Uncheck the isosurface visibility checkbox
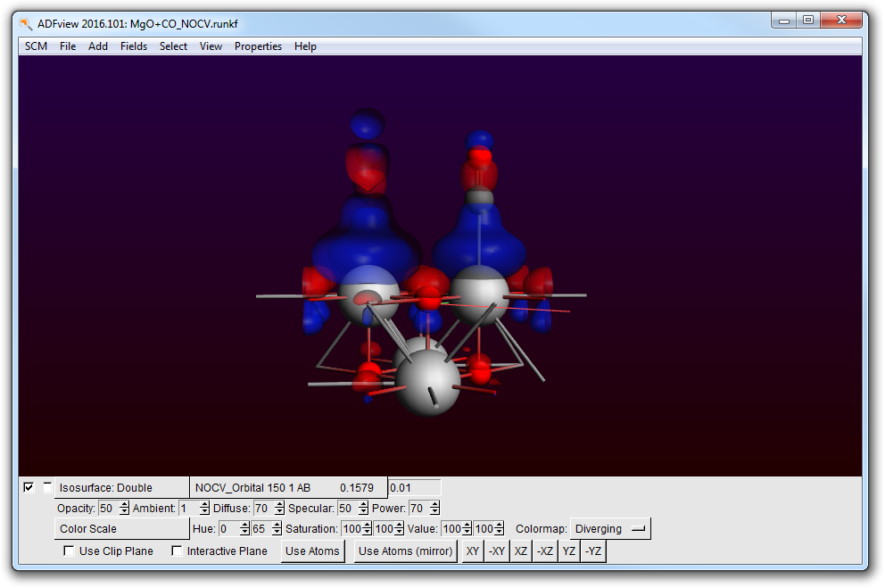This screenshot has height=588, width=885. 29,487
